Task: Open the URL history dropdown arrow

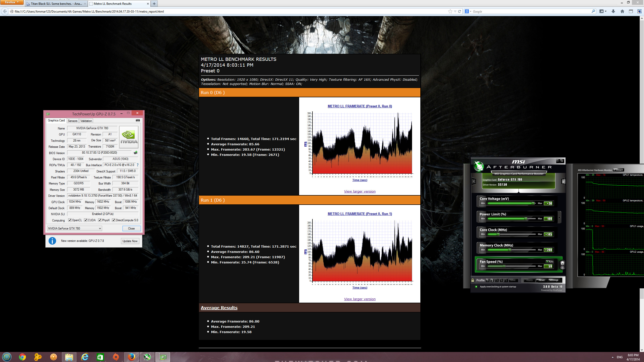Action: [455, 11]
